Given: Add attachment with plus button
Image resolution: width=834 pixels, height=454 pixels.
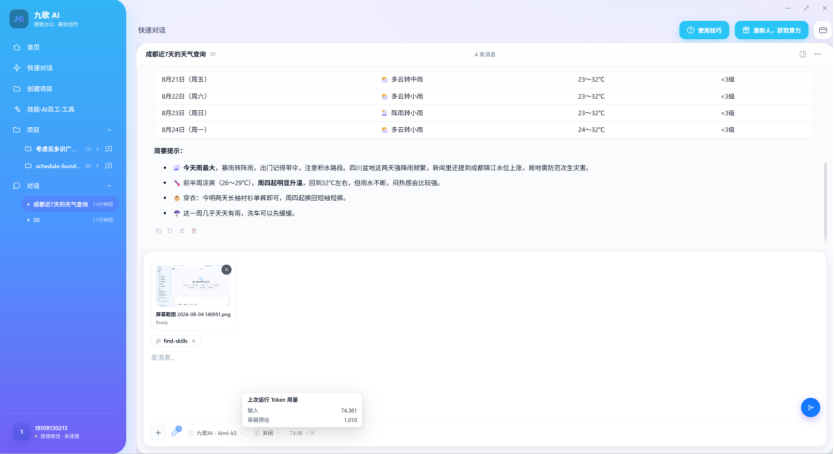Looking at the screenshot, I should pyautogui.click(x=158, y=433).
